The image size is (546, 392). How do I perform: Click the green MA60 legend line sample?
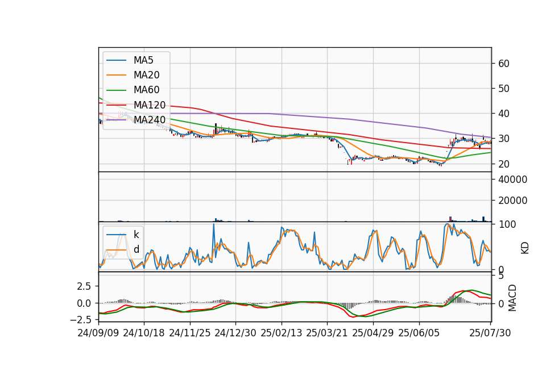point(116,90)
